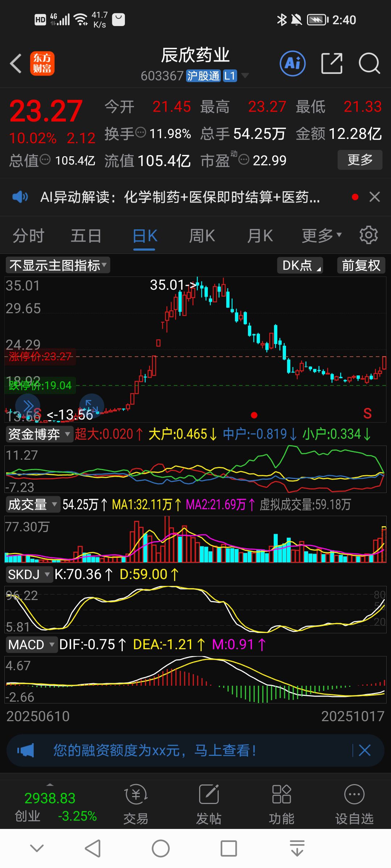The height and width of the screenshot is (868, 391).
Task: Expand stock title dropdown arrow
Action: (x=245, y=76)
